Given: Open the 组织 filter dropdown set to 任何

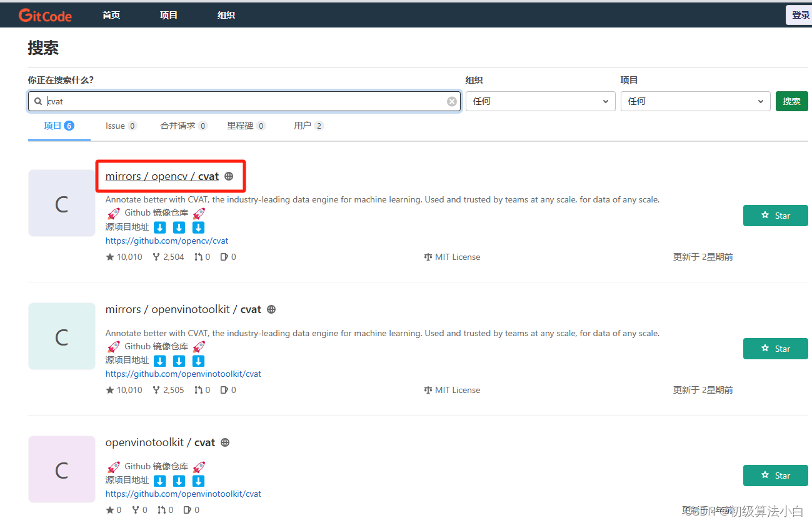Looking at the screenshot, I should (x=540, y=101).
